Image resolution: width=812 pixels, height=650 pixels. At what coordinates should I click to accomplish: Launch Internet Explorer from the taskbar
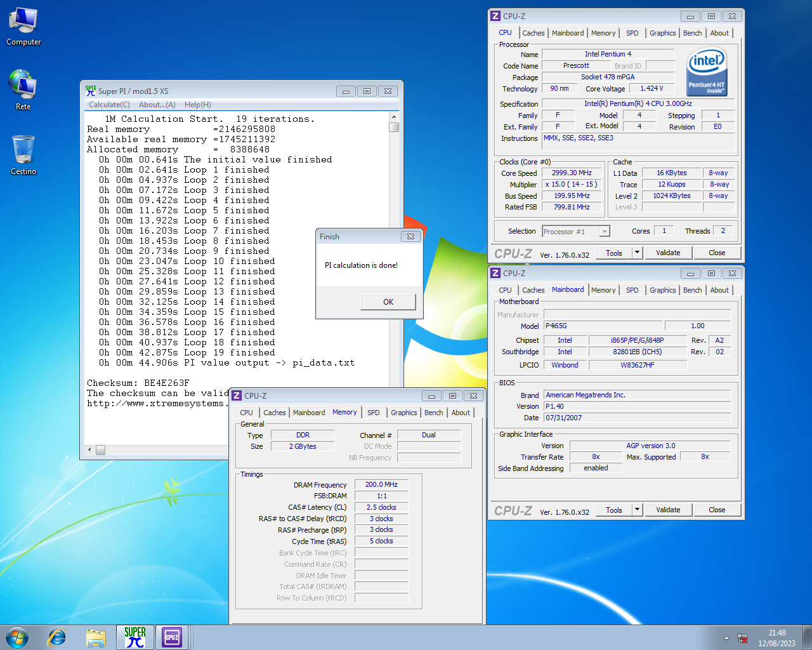[x=57, y=637]
